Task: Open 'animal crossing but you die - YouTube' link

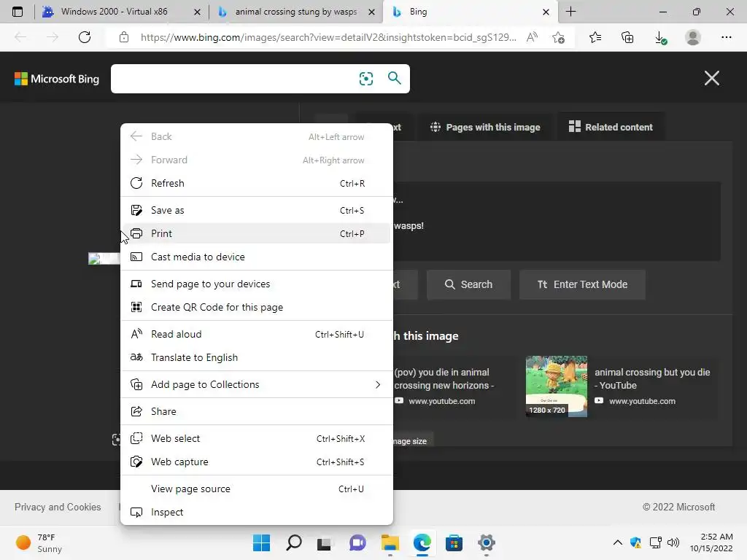Action: [x=652, y=379]
